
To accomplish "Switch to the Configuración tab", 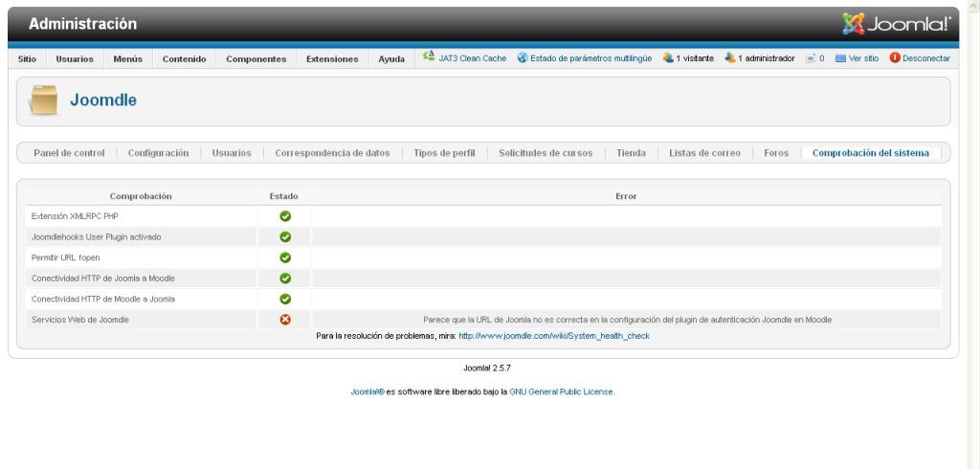I will [x=158, y=153].
